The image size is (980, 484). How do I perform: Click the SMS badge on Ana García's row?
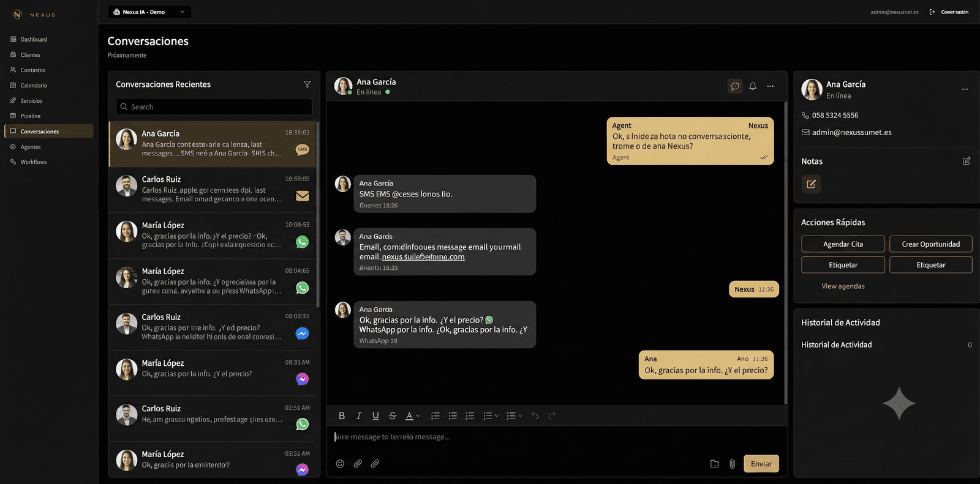point(302,149)
